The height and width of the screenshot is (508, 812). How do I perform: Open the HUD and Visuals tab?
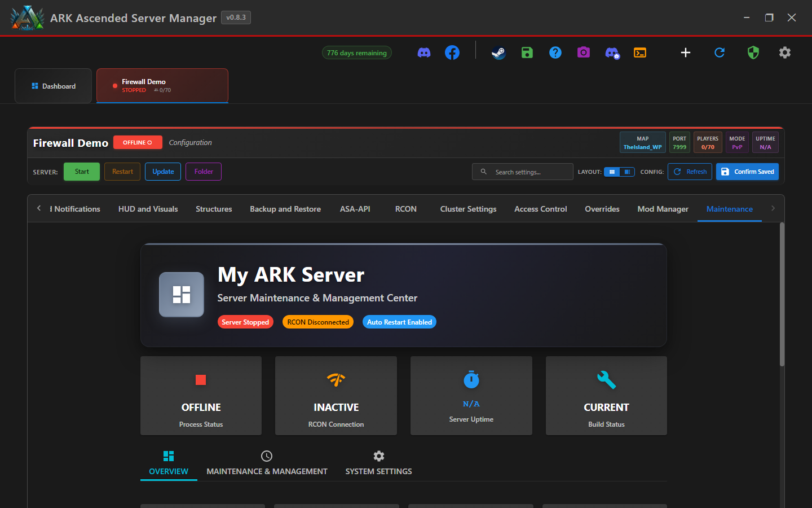(148, 209)
